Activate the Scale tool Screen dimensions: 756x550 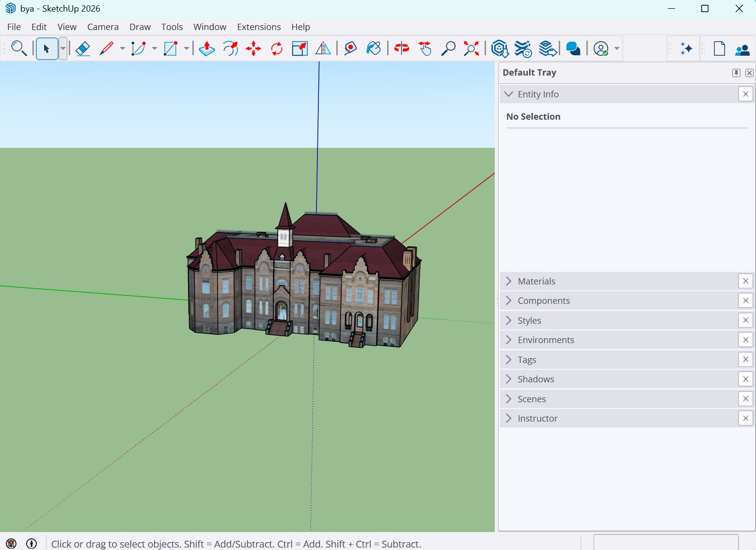click(300, 48)
